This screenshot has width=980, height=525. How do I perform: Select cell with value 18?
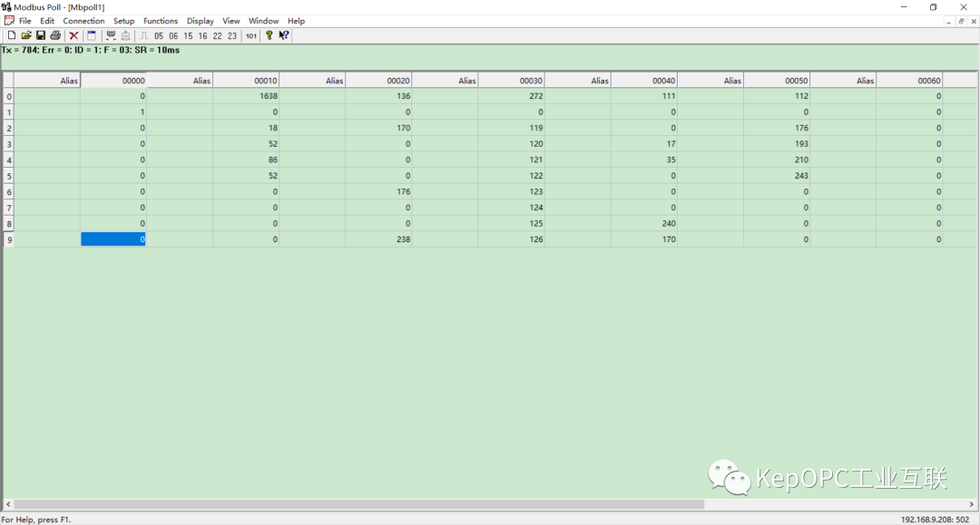[246, 128]
